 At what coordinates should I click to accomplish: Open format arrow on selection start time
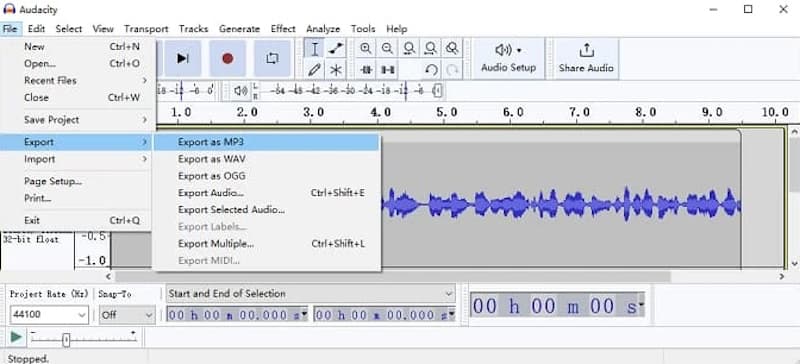[304, 314]
